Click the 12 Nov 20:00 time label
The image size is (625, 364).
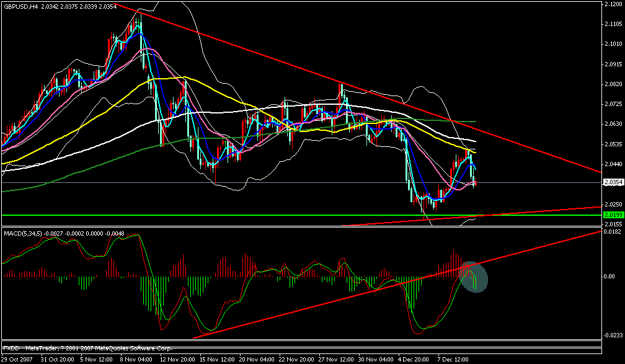(x=179, y=359)
